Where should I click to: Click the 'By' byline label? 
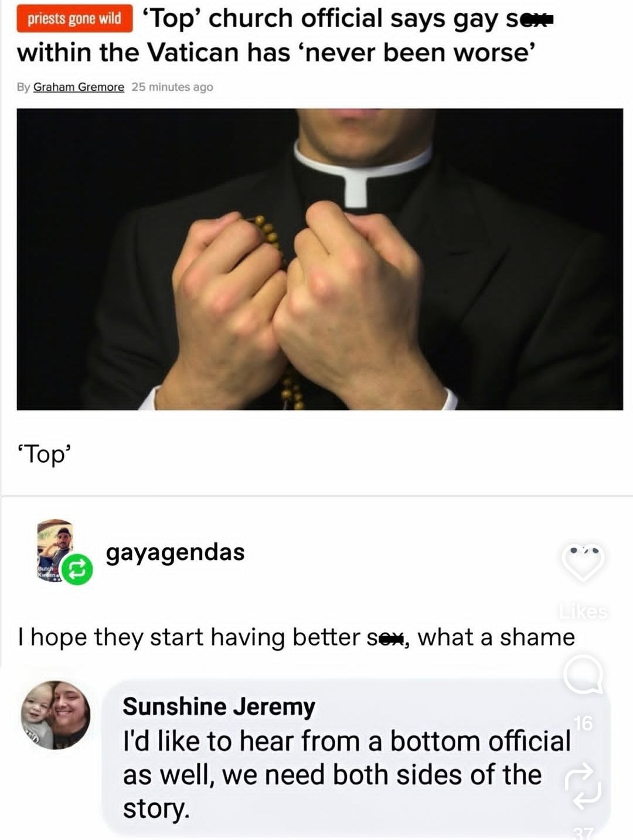click(23, 87)
